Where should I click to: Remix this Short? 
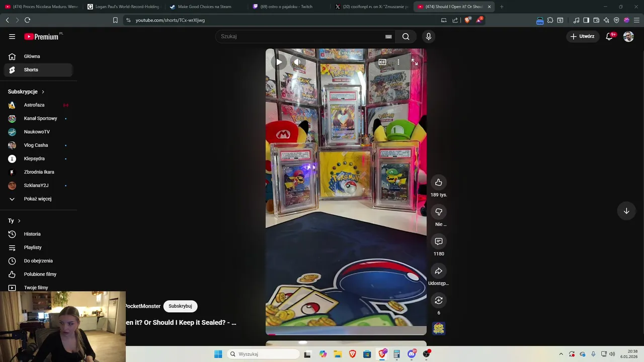coord(439,300)
